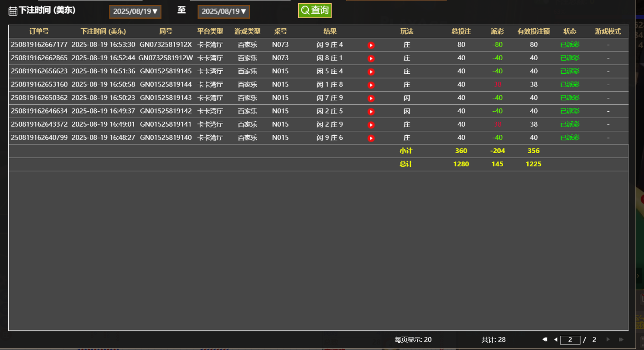Click the next page arrow

pos(608,340)
